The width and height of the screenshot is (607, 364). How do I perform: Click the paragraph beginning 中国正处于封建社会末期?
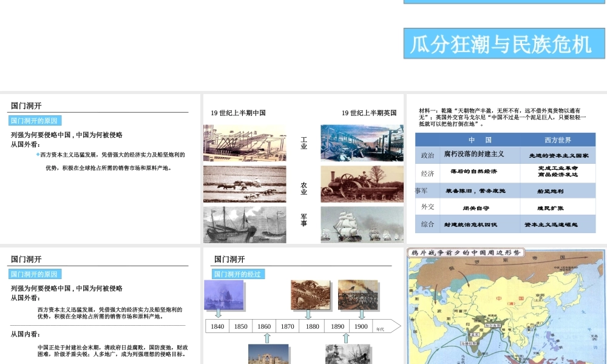[113, 351]
